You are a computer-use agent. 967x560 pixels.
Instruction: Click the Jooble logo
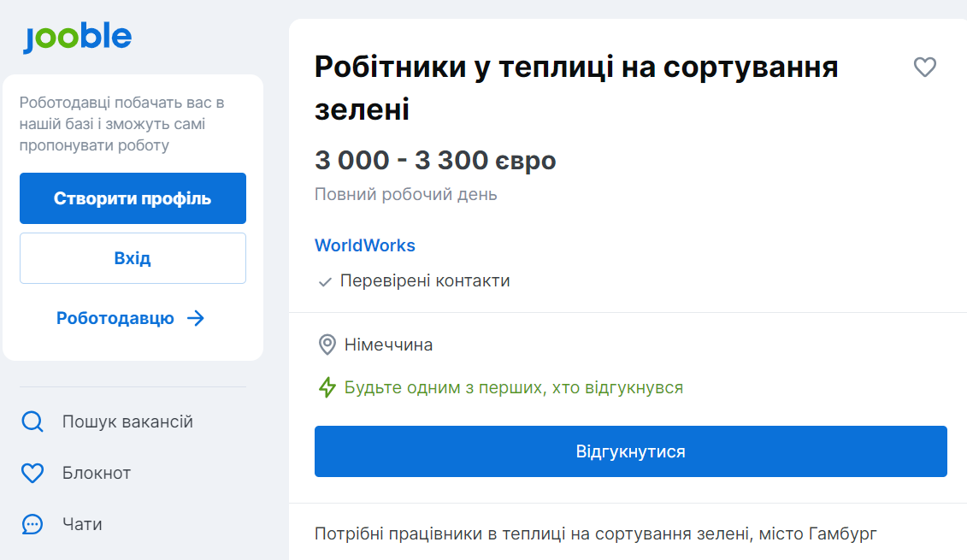[x=77, y=36]
